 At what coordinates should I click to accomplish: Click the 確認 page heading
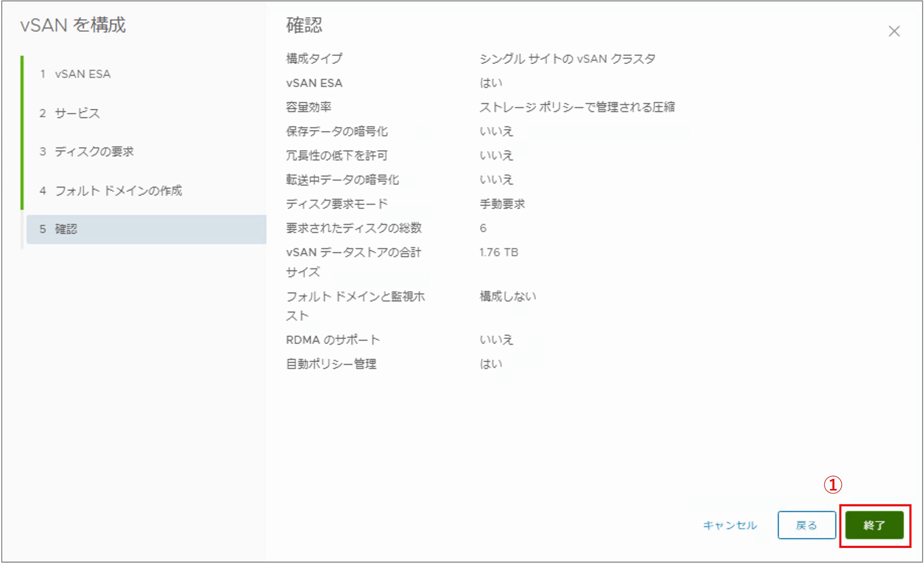coord(304,25)
